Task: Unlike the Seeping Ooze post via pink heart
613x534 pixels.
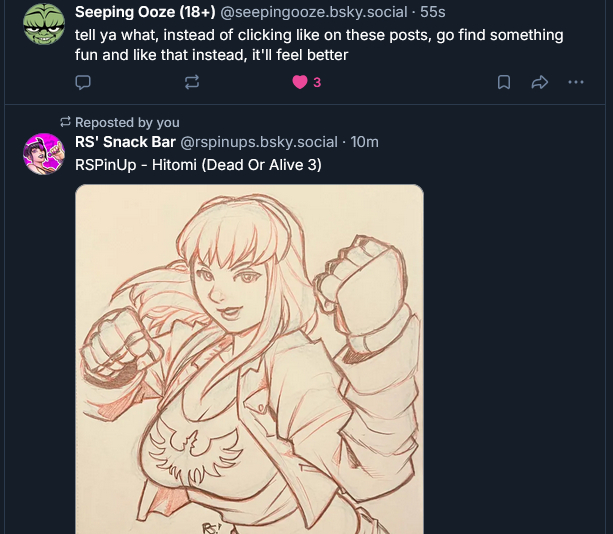Action: [299, 82]
